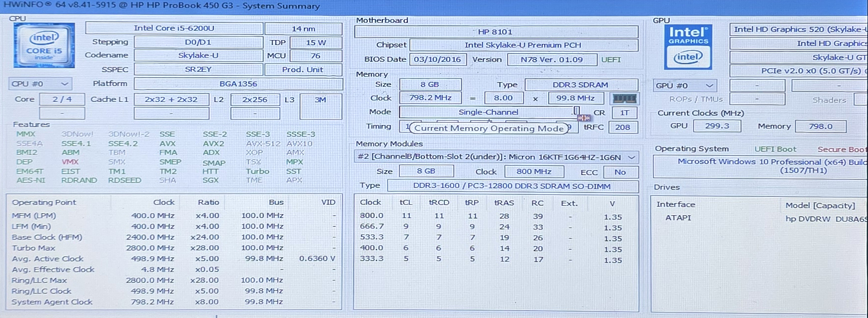Select the ECC value No

click(x=620, y=172)
